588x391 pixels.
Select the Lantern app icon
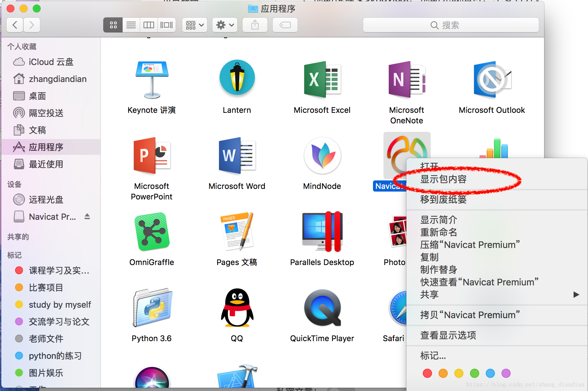point(237,78)
